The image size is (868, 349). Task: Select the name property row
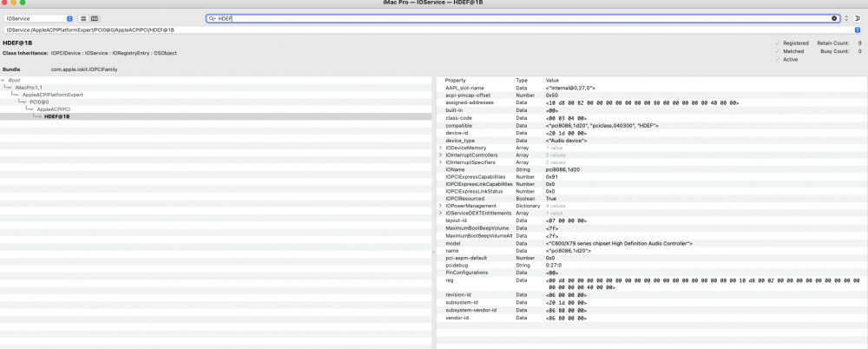coord(652,251)
